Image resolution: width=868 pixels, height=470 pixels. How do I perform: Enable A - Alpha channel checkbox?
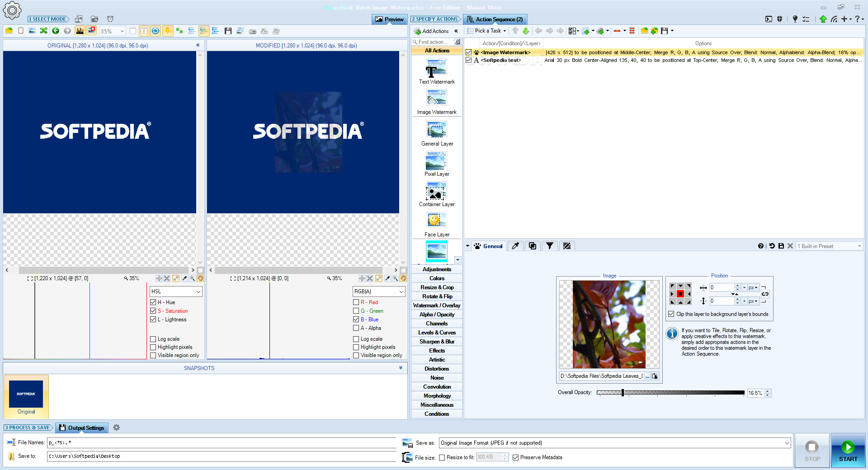coord(356,328)
